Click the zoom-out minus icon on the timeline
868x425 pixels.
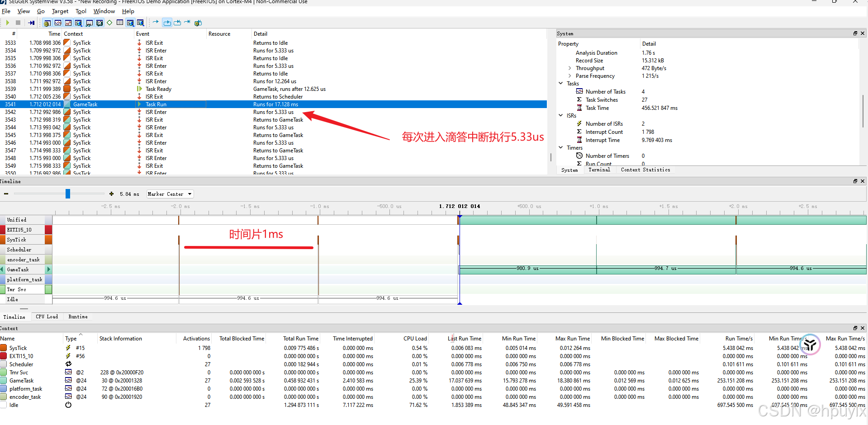pos(6,194)
